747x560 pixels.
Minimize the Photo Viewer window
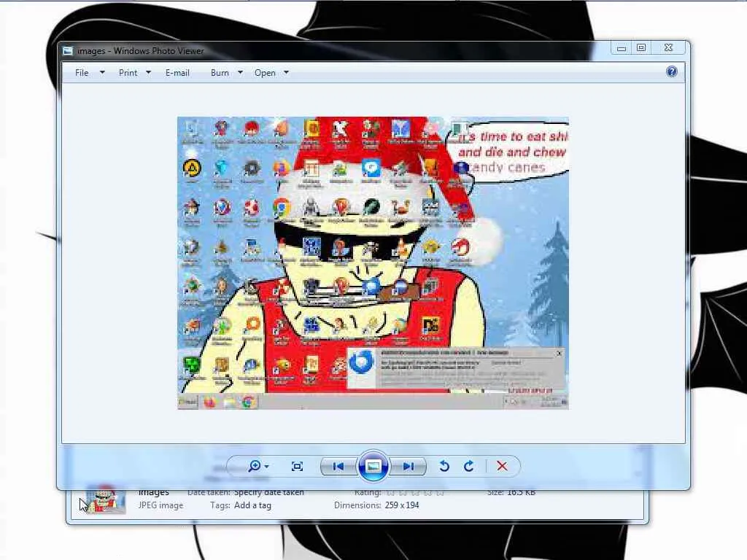click(x=622, y=47)
